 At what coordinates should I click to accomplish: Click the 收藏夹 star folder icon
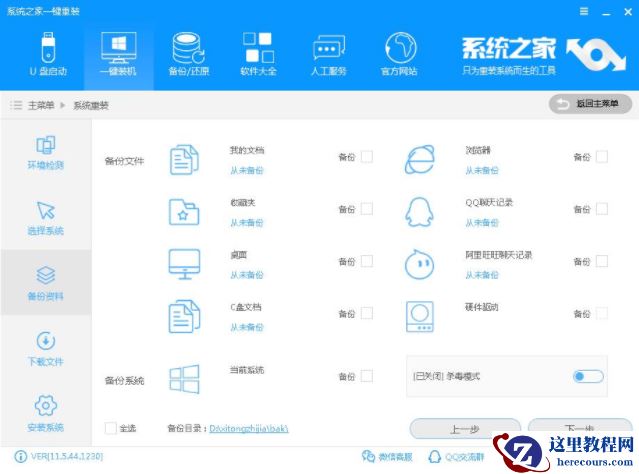click(184, 212)
